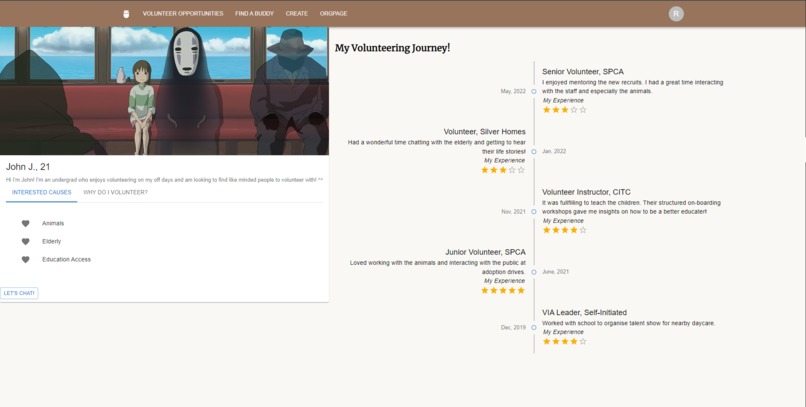806x407 pixels.
Task: Select the Jan, 2022 timeline dot
Action: click(534, 152)
